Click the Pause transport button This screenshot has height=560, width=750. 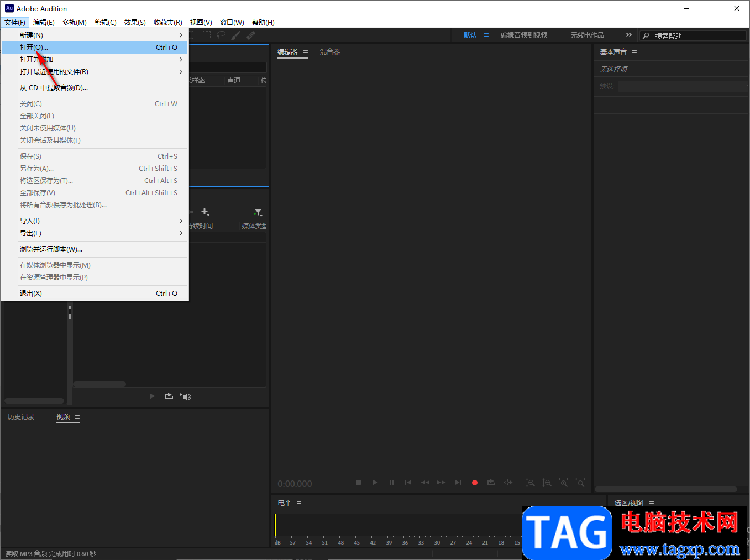[x=391, y=483]
